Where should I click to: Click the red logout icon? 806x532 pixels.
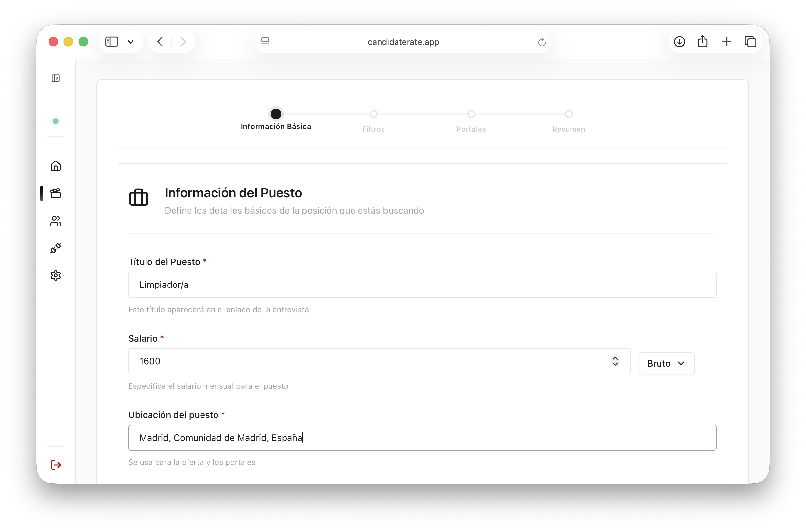coord(56,465)
